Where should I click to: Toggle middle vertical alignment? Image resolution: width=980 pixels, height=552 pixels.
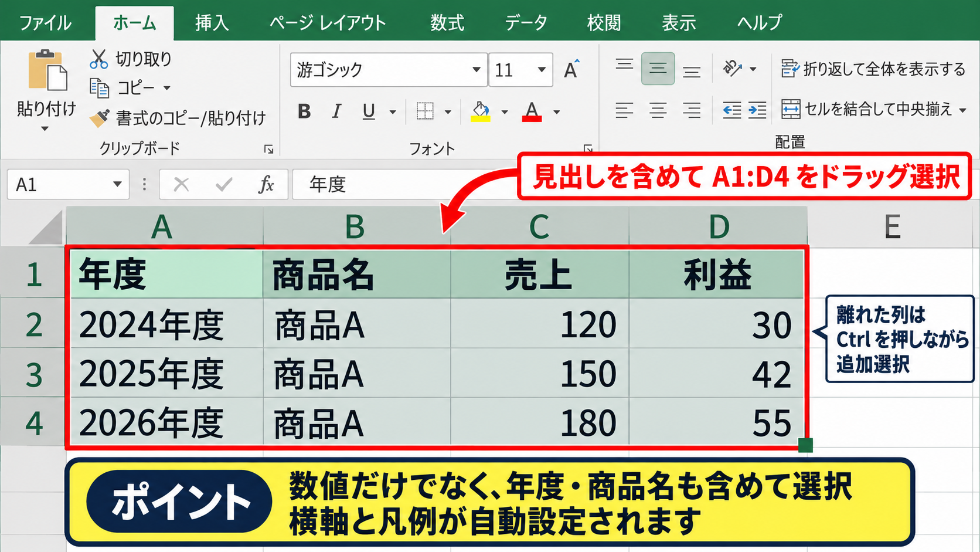(658, 69)
